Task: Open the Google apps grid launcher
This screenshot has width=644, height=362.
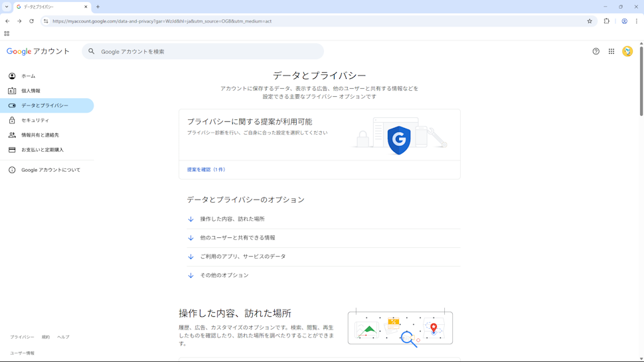Action: (611, 51)
